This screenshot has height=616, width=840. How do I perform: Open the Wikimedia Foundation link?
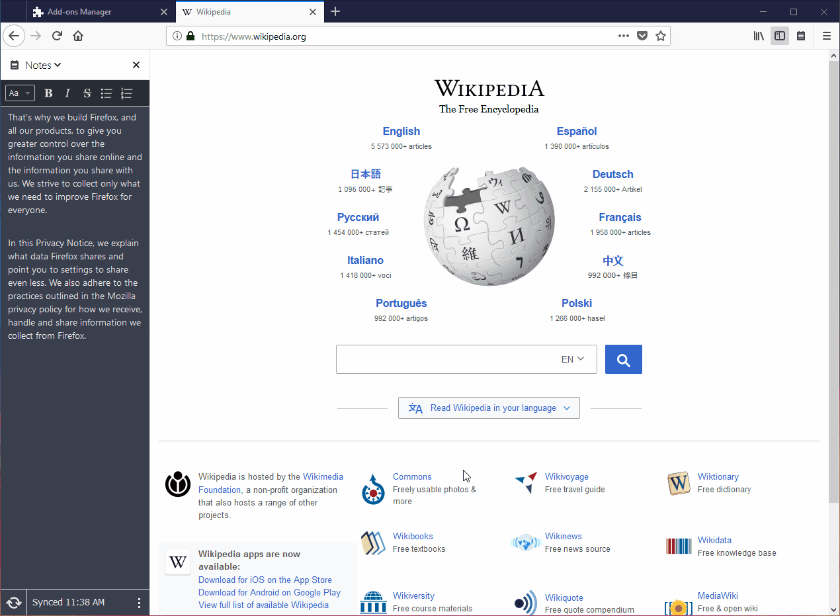[x=271, y=483]
